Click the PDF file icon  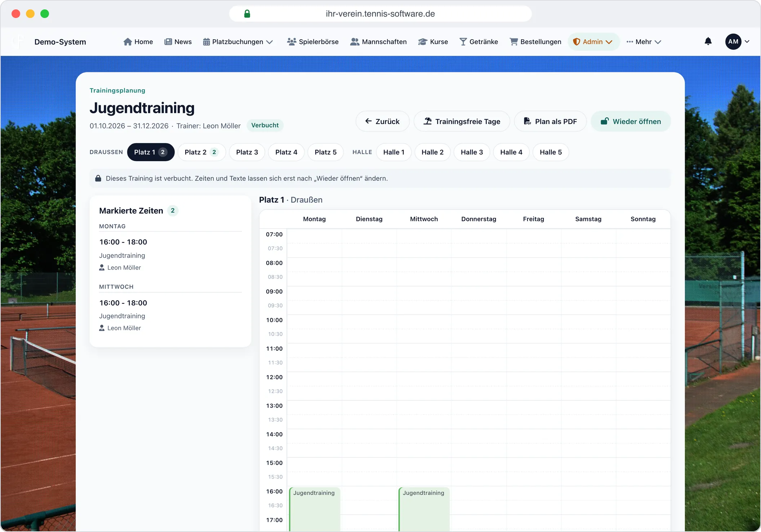coord(528,121)
